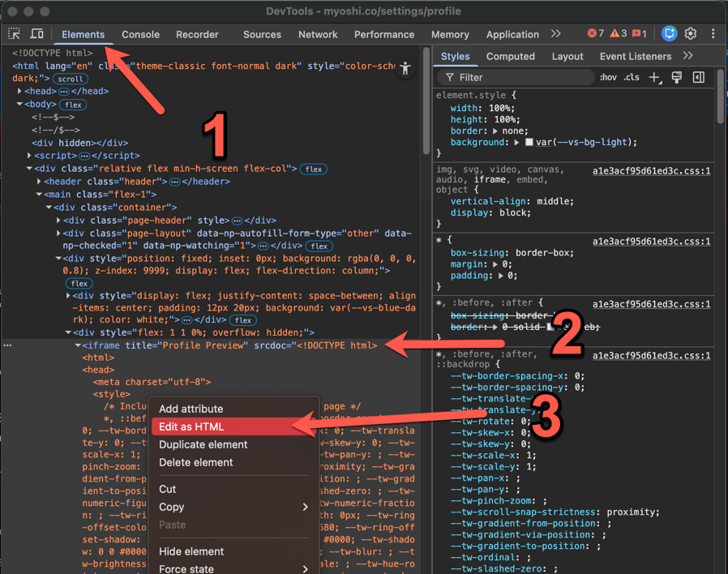Click the background color swatch for --vs-bg-light

click(x=529, y=142)
